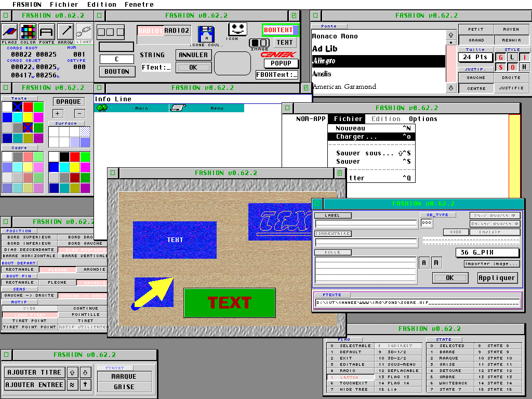Click the BOUTON button in the toolbox
The image size is (532, 399).
pyautogui.click(x=117, y=72)
